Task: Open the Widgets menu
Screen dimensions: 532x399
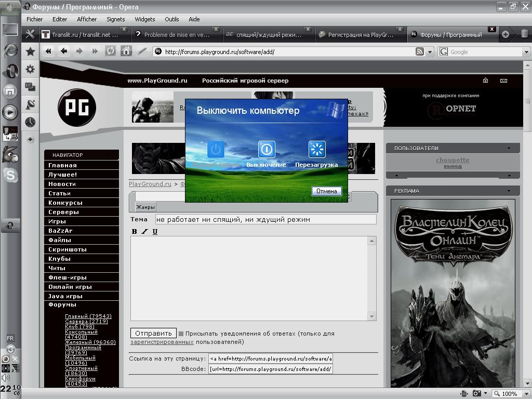Action: 145,19
